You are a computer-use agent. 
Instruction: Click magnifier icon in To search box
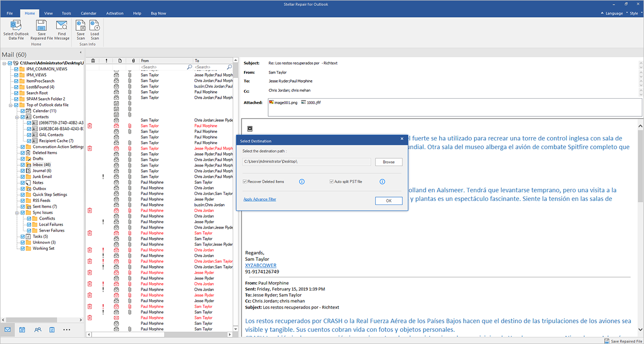(229, 66)
